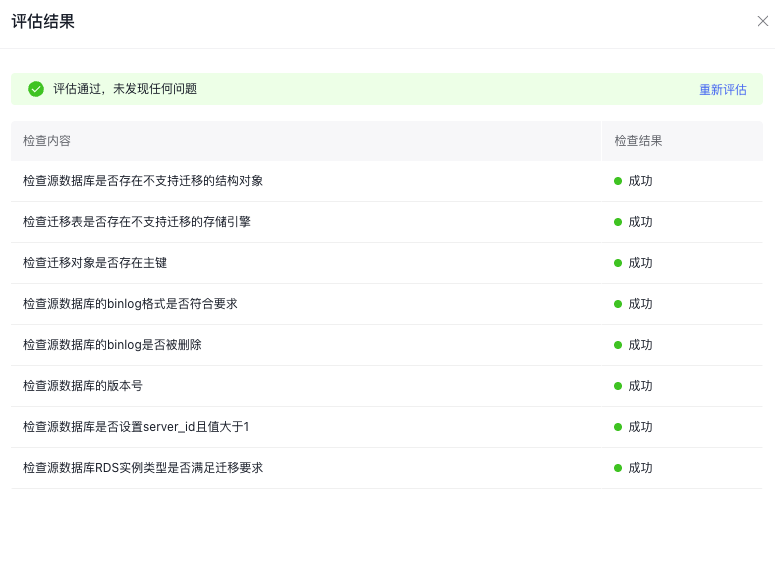This screenshot has height=574, width=775.
Task: Click green status dot in 存储引擎 row
Action: click(x=618, y=222)
